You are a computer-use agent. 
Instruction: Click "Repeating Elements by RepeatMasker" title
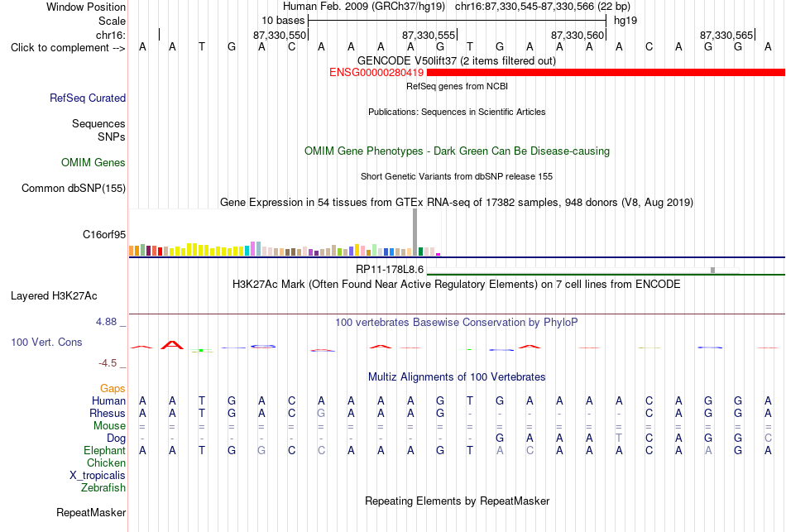point(458,501)
